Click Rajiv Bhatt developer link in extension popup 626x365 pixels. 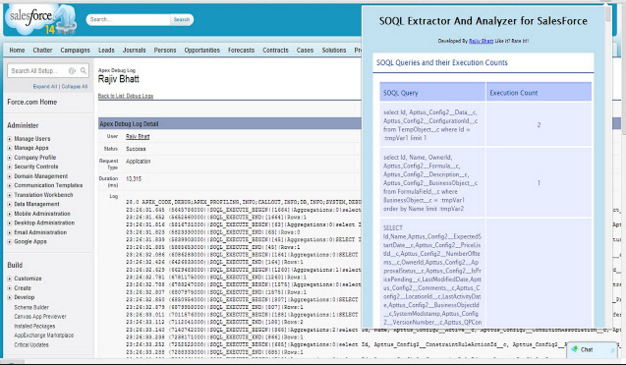pyautogui.click(x=481, y=41)
